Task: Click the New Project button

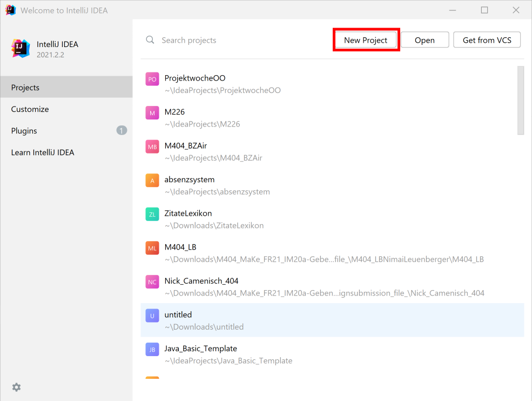Action: pyautogui.click(x=366, y=40)
